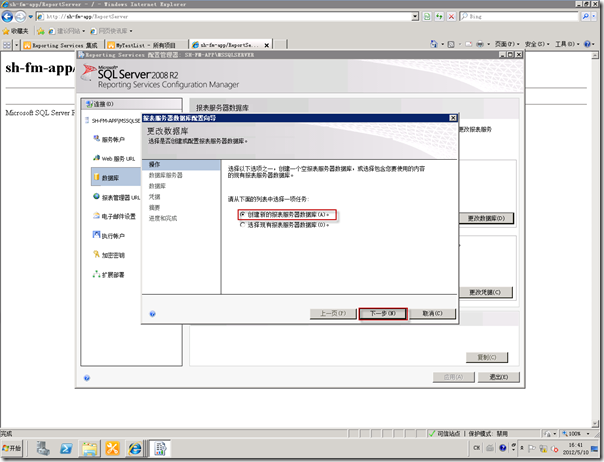Select the choose existing report server database option

(x=285, y=225)
